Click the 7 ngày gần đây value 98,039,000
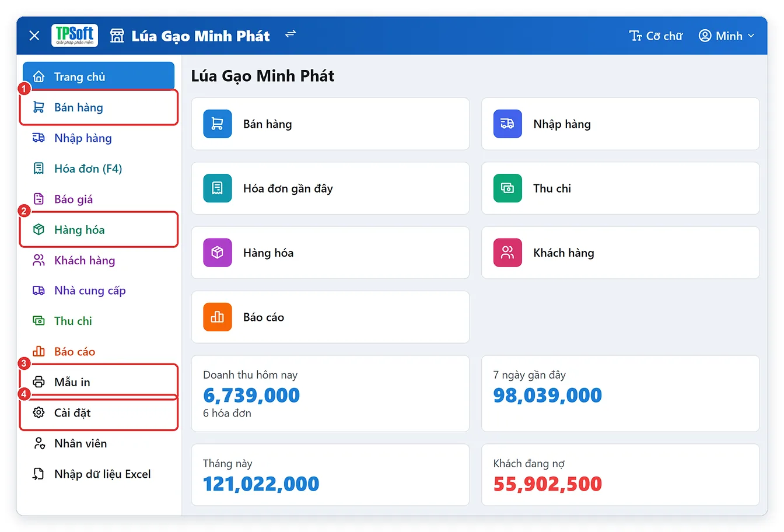 547,395
